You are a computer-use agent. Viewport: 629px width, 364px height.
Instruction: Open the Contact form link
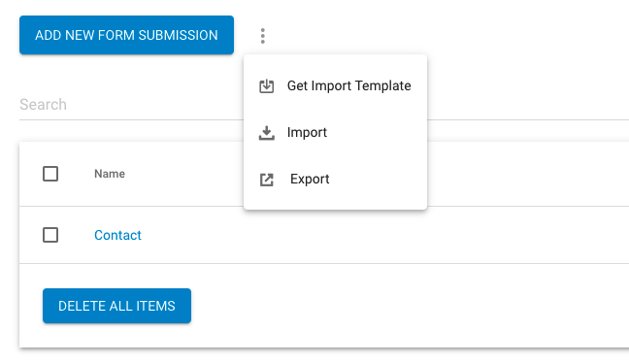pos(117,235)
